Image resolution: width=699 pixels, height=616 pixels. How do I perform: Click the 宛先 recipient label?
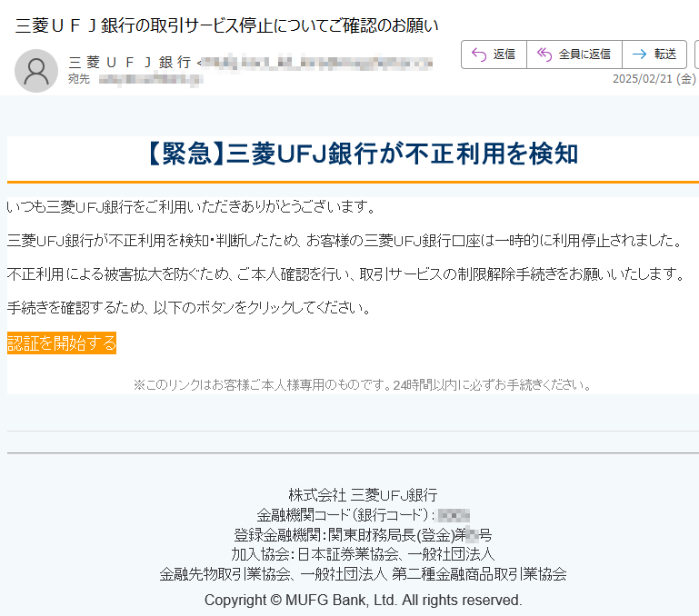(x=79, y=79)
